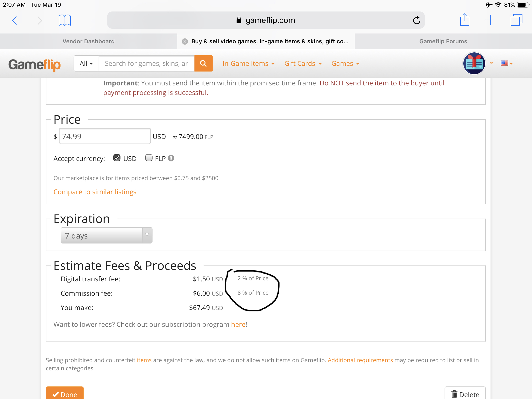Click the FLP help question mark
The height and width of the screenshot is (399, 532).
point(171,158)
